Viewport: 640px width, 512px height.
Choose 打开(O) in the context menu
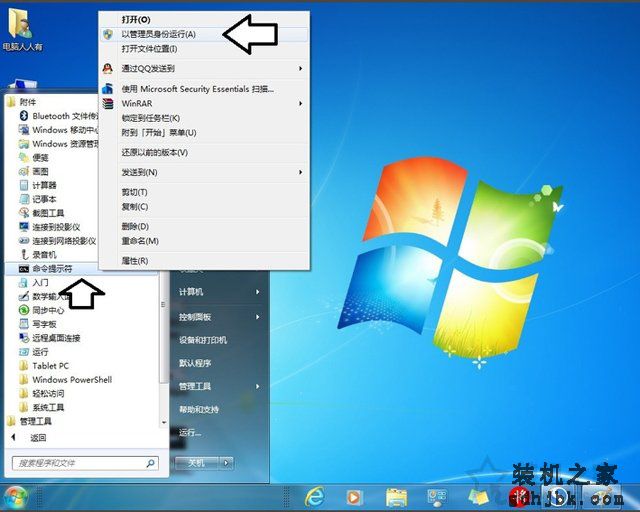136,20
